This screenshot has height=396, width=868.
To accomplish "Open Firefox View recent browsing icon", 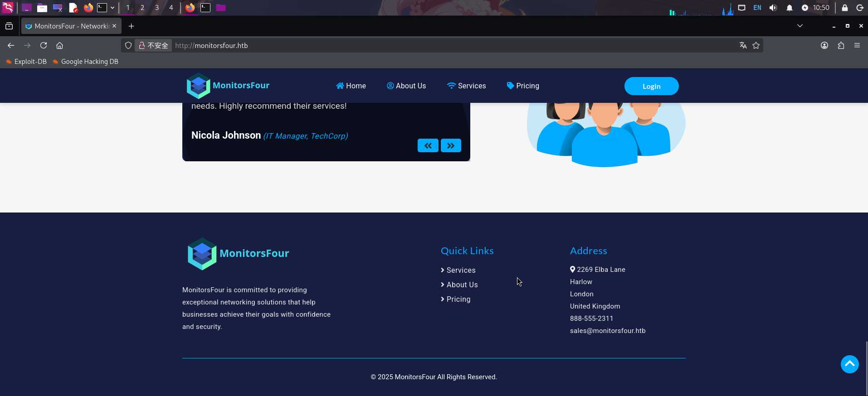I will coord(9,26).
